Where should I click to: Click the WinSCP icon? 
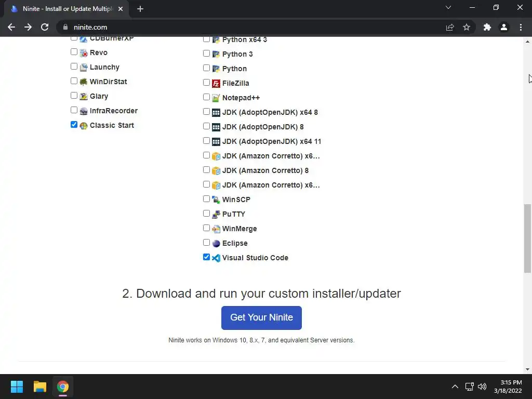tap(216, 200)
